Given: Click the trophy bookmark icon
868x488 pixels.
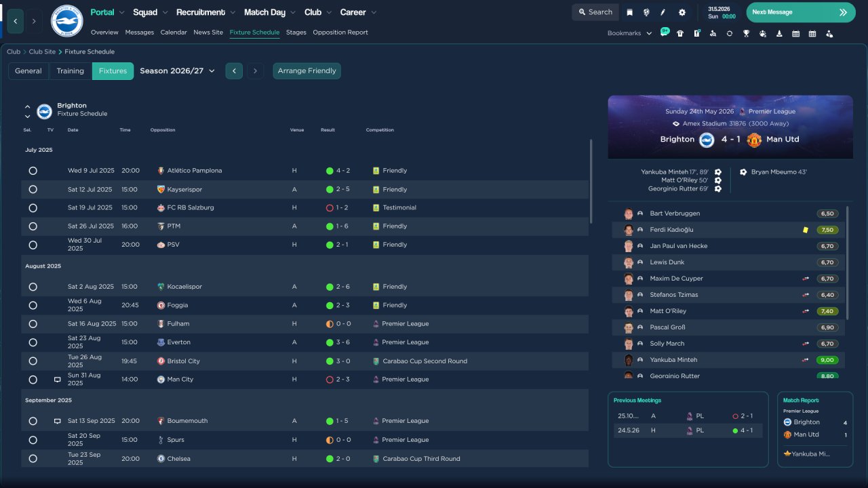Looking at the screenshot, I should click(x=746, y=33).
